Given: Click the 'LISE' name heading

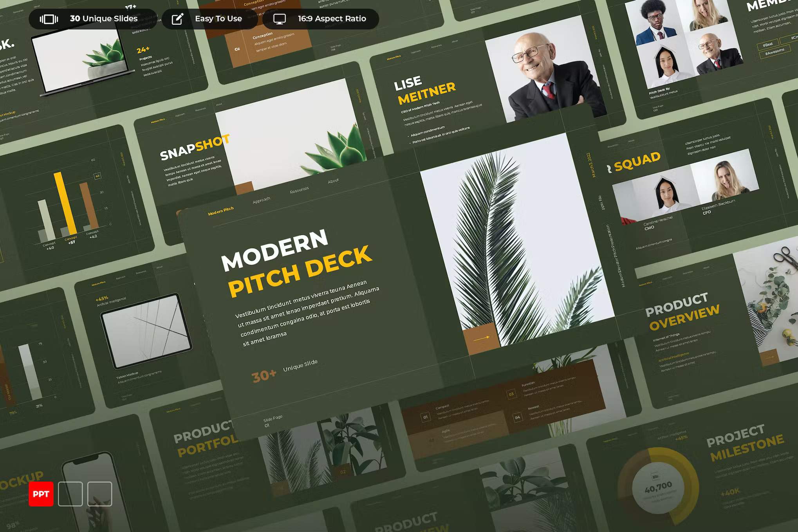Looking at the screenshot, I should [408, 83].
